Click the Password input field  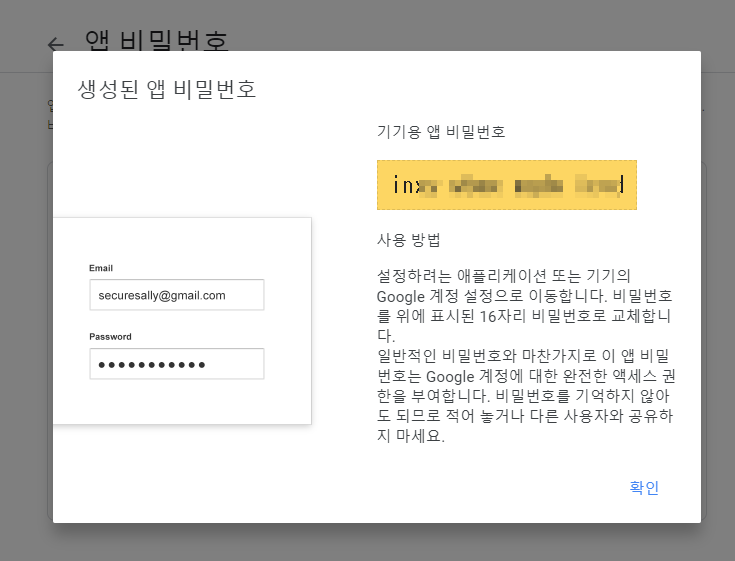coord(177,364)
